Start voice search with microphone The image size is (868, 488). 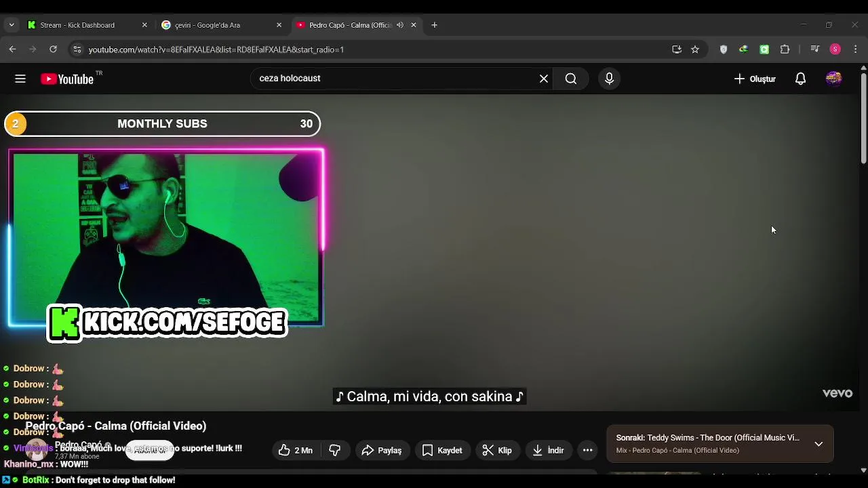click(x=609, y=79)
